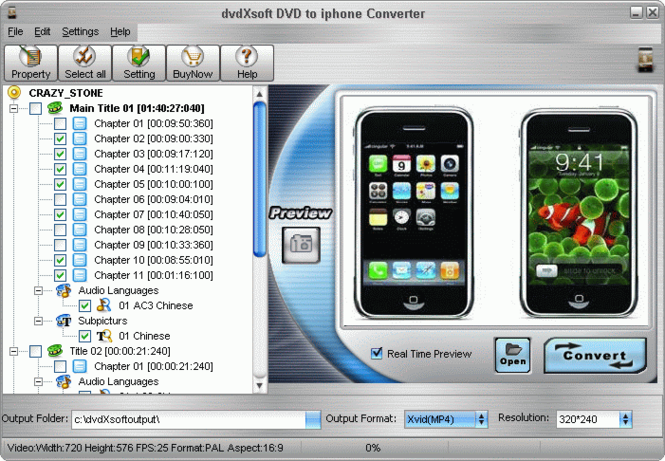
Task: Click the Title 02 film reel icon
Action: tap(55, 351)
